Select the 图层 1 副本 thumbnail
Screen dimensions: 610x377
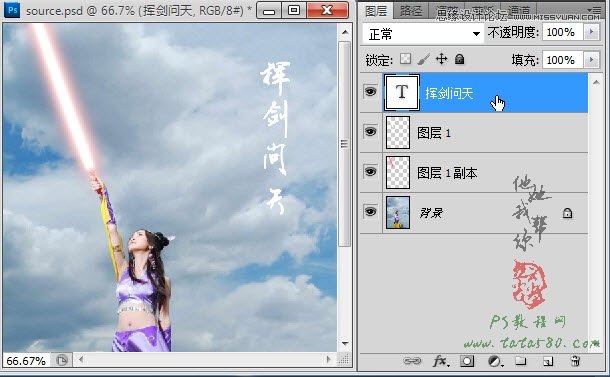[x=398, y=172]
